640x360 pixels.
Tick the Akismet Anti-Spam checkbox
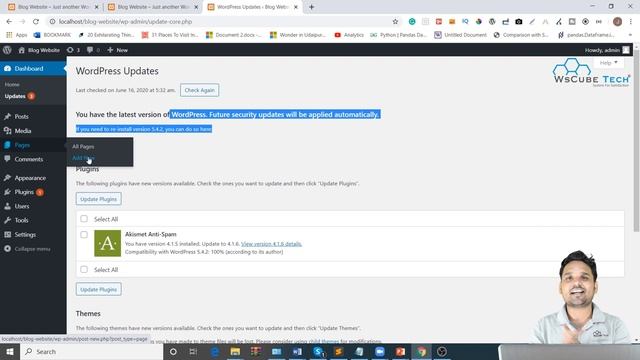[84, 234]
